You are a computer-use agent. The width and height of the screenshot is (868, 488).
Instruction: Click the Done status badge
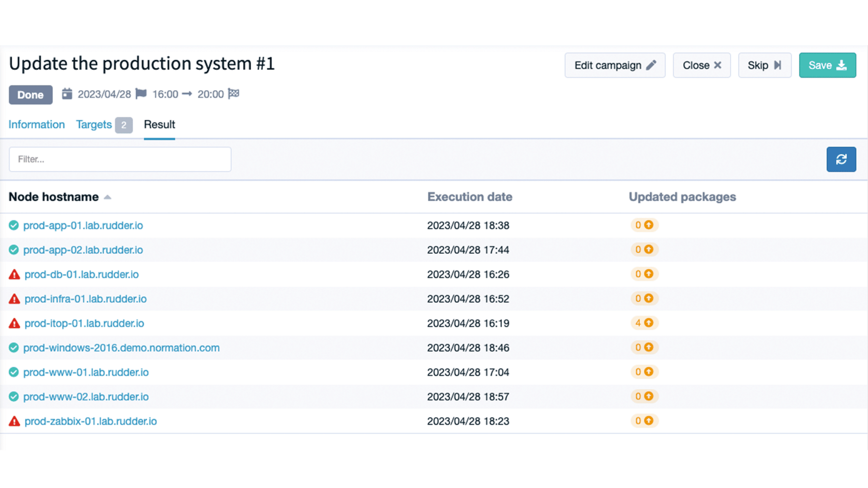click(30, 94)
